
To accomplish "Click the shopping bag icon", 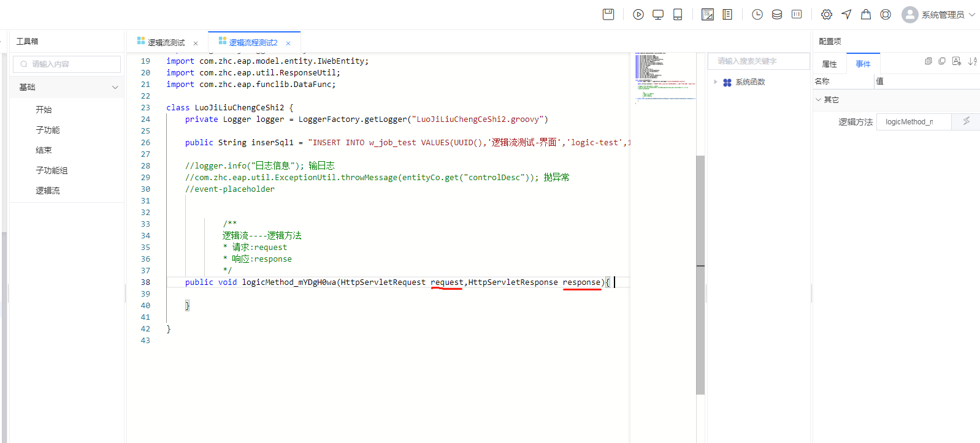I will (x=866, y=15).
